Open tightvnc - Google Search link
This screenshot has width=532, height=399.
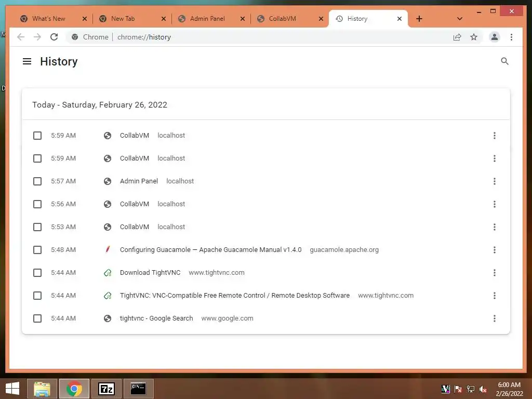[x=156, y=318]
